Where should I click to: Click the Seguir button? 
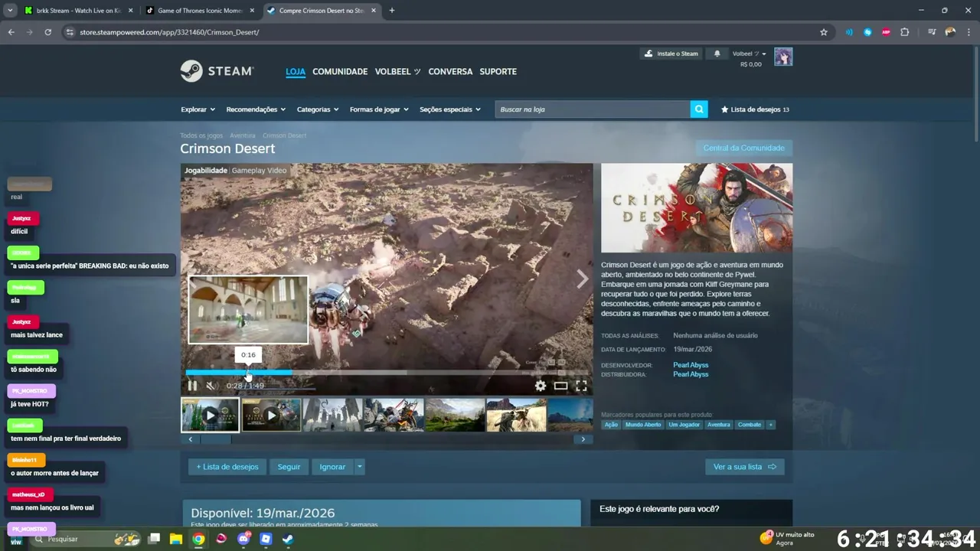(x=289, y=467)
